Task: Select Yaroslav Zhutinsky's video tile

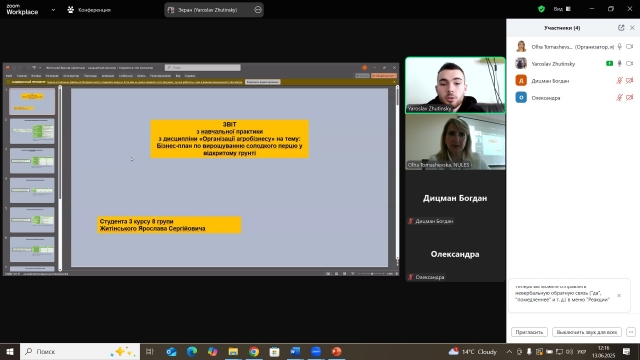Action: [455, 85]
